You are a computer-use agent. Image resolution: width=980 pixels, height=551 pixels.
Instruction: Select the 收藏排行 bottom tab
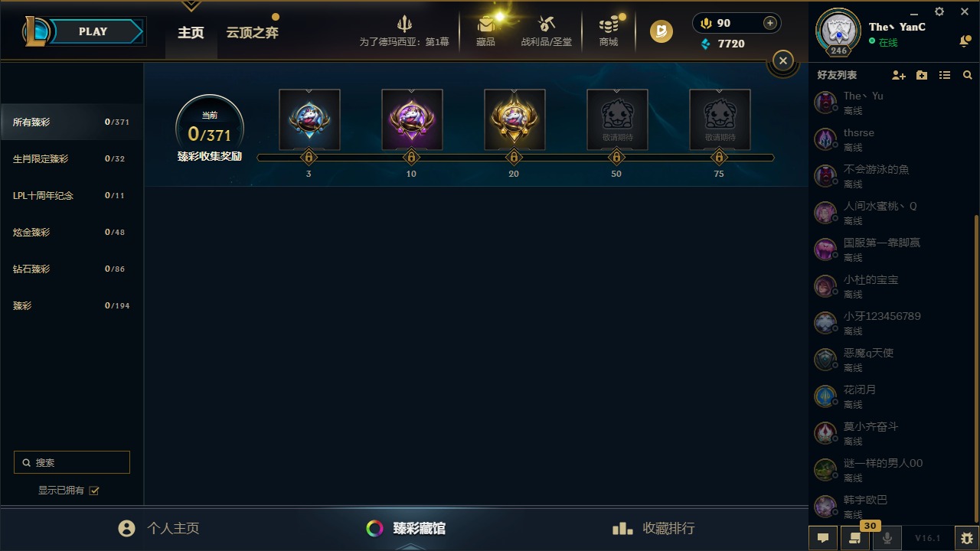(654, 529)
